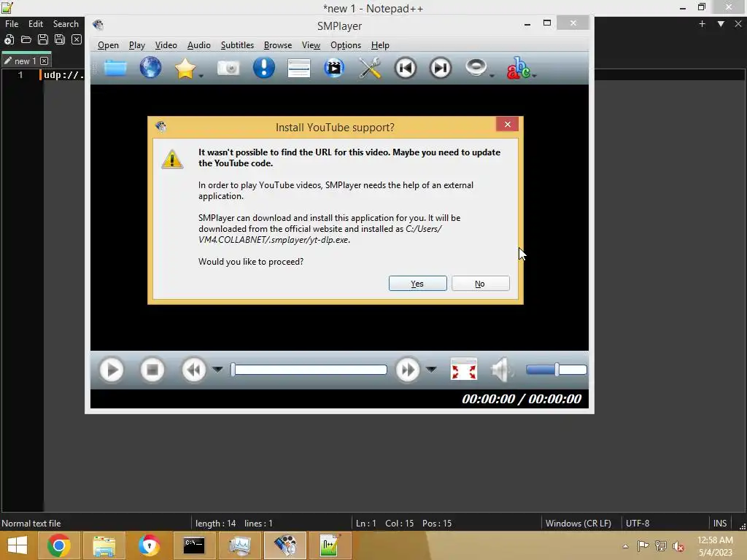Click the Previous track toolbar button

406,68
